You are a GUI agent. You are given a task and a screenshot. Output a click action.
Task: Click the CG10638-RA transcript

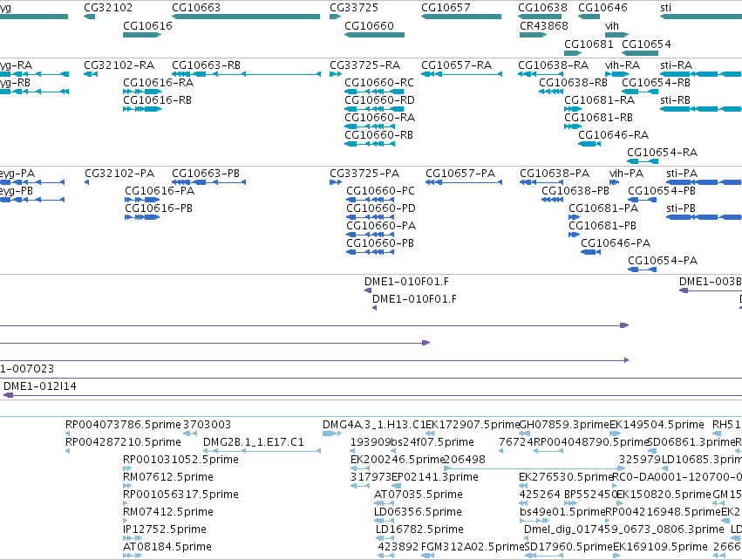(x=541, y=74)
